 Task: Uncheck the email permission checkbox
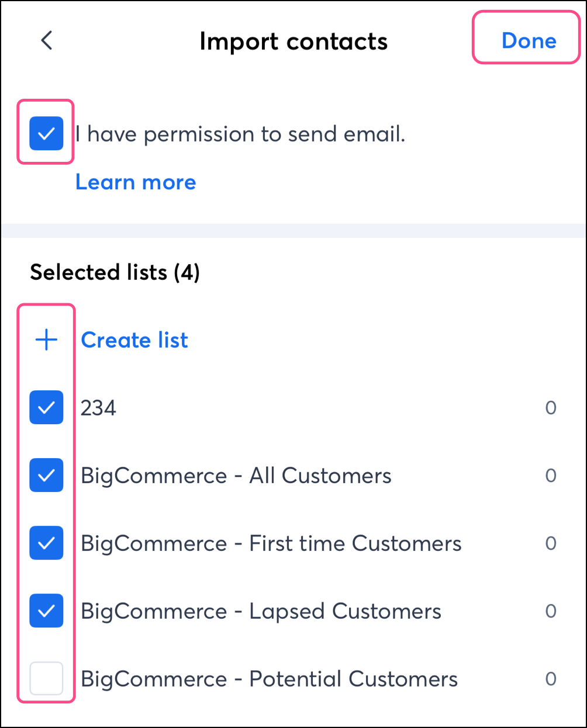point(46,133)
